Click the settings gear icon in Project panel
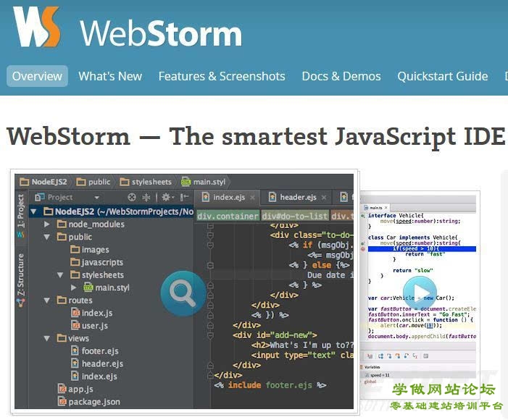The height and width of the screenshot is (420, 508). pyautogui.click(x=167, y=197)
